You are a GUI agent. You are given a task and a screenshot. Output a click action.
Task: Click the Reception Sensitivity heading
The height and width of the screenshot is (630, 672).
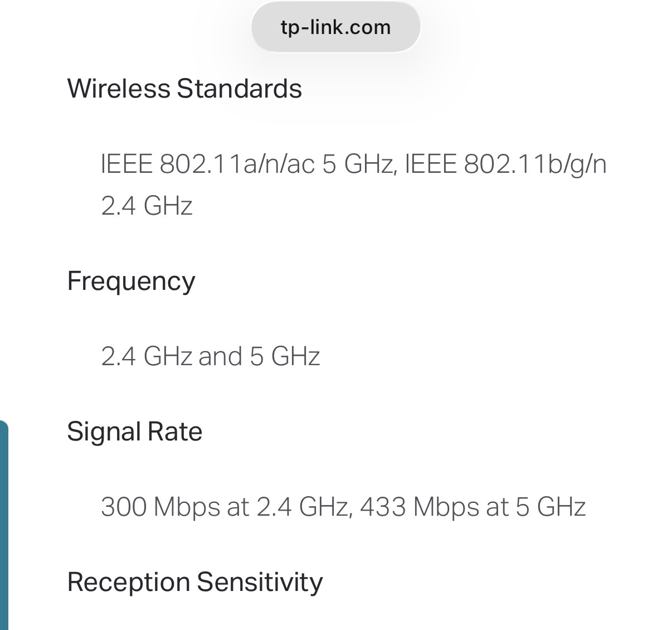click(195, 582)
